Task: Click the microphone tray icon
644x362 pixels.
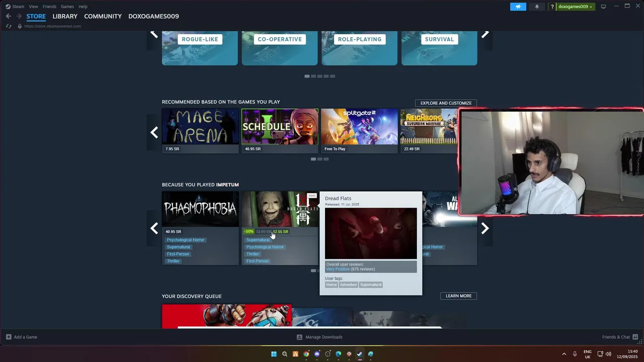Action: coord(575,354)
